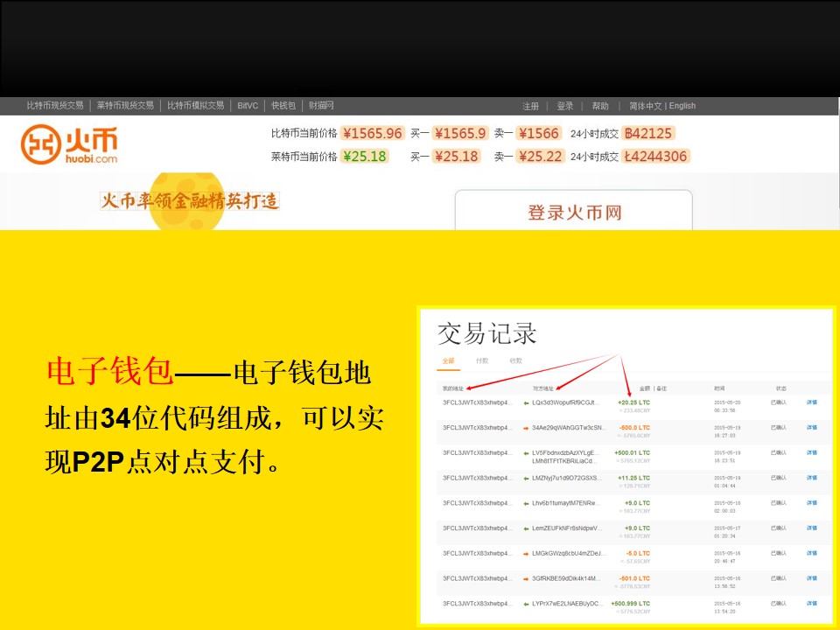Open the 财猫网 navigation link
Screen dimensions: 840x630
[321, 106]
